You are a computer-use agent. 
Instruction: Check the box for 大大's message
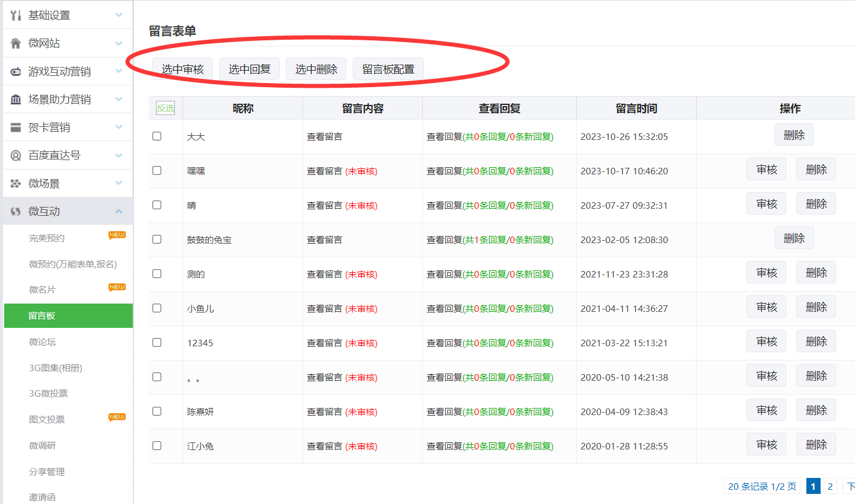(157, 136)
